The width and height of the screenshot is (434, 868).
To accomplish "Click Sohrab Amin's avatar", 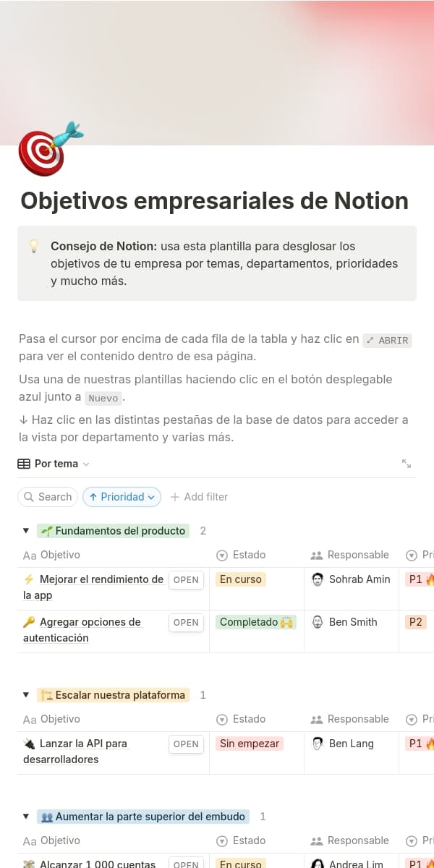I will pos(318,579).
